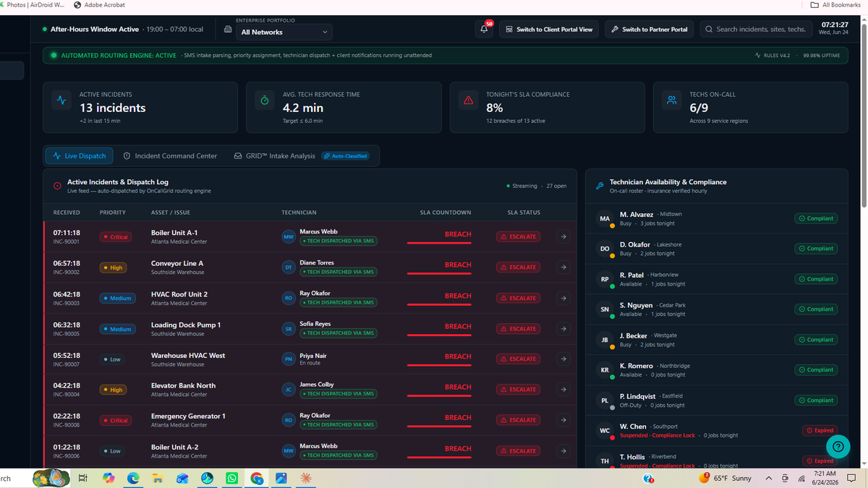The image size is (868, 488).
Task: Open the help question-mark floating button
Action: pos(837,447)
